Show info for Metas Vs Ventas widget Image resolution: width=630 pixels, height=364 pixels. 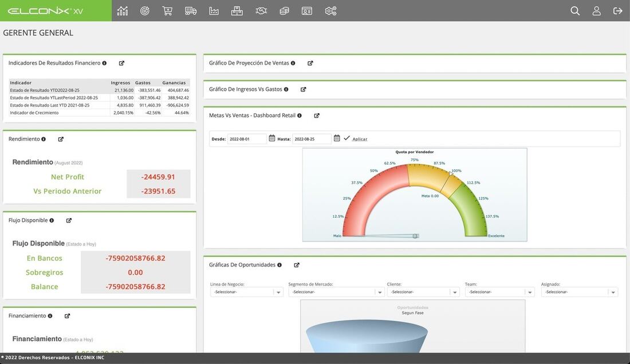coord(300,116)
